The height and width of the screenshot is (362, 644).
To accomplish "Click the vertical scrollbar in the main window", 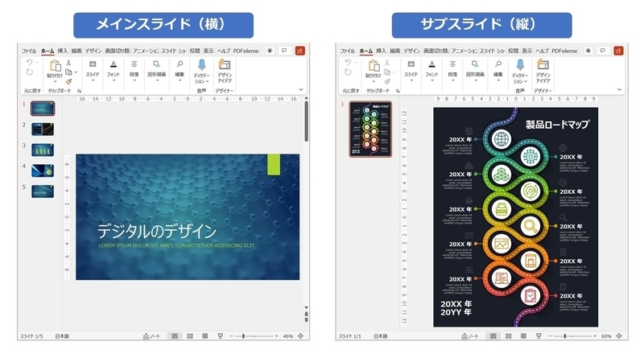I will 306,121.
